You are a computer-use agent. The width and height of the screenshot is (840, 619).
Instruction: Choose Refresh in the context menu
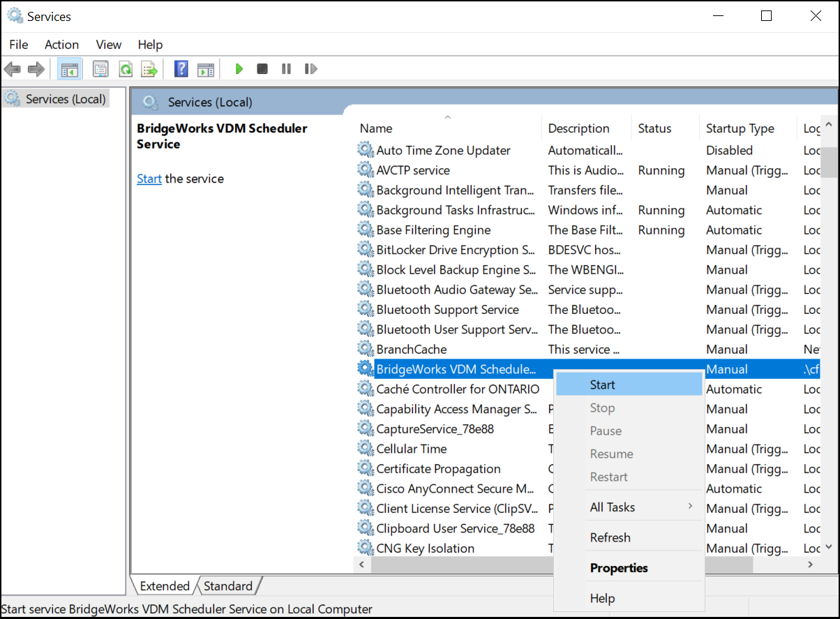point(629,537)
